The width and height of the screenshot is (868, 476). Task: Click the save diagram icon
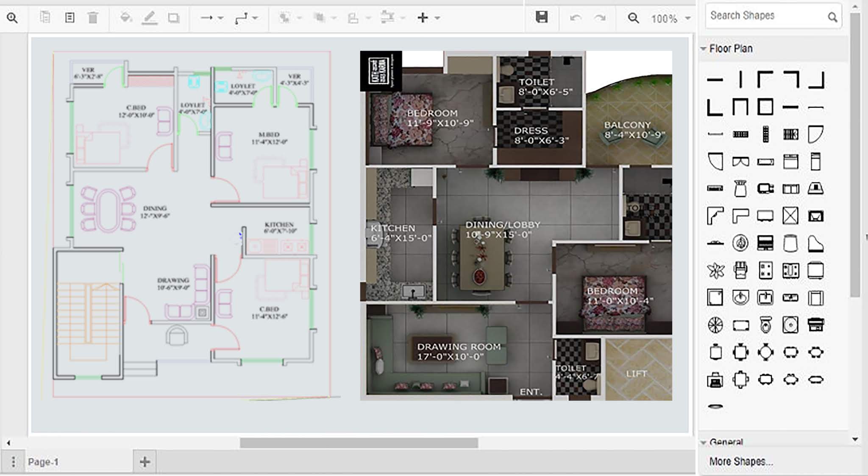point(541,17)
